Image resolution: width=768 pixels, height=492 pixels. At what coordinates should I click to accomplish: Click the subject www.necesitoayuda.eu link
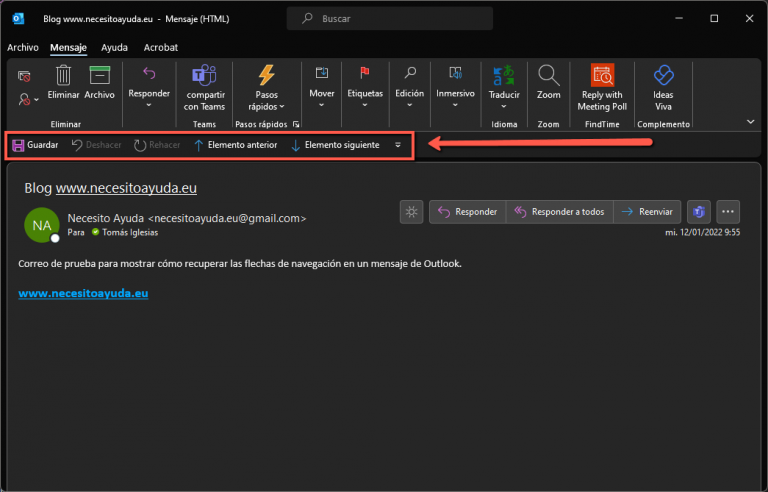pos(126,188)
